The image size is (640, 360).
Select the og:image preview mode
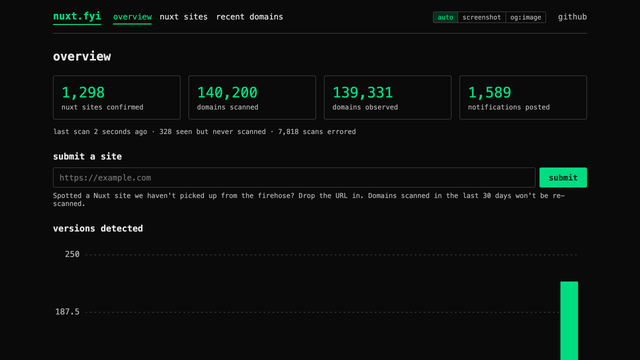coord(526,17)
